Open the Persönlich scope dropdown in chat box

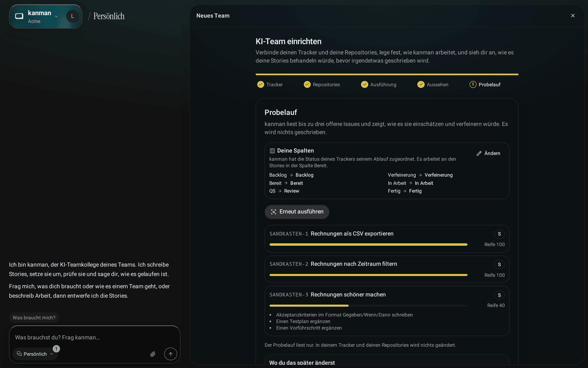click(x=35, y=354)
